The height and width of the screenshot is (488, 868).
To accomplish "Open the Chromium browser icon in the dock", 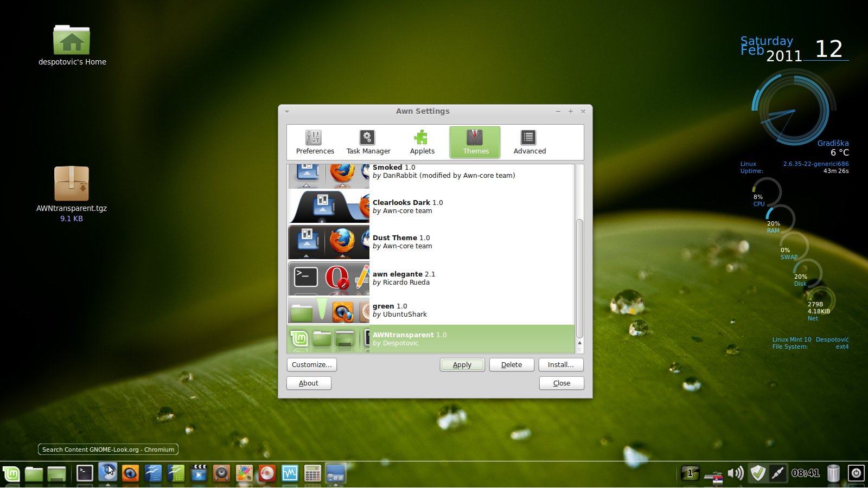I will point(108,472).
